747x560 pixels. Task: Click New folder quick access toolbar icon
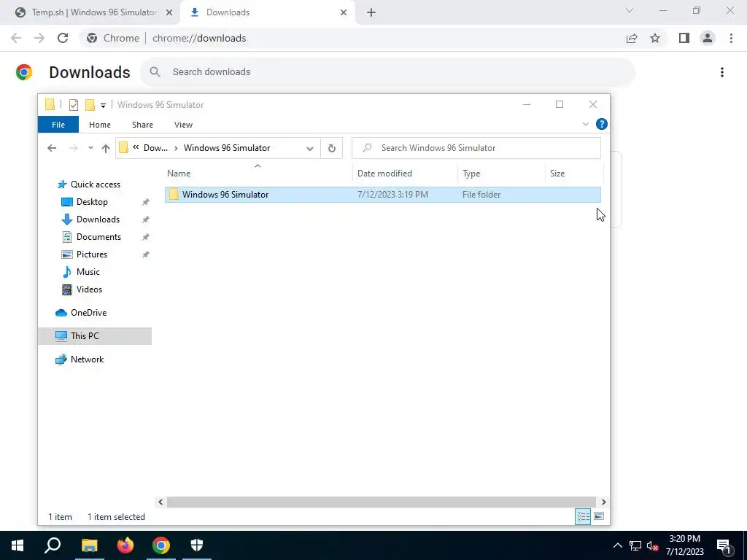tap(90, 105)
